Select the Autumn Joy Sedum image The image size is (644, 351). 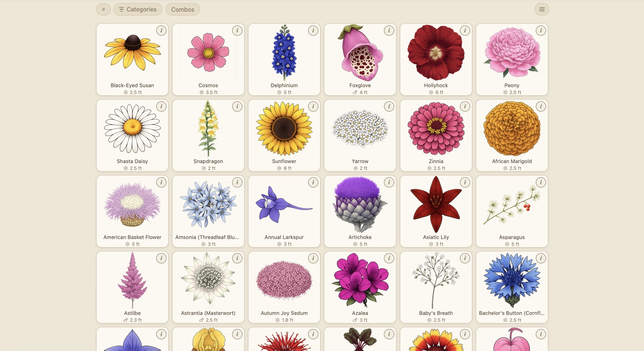(x=284, y=281)
